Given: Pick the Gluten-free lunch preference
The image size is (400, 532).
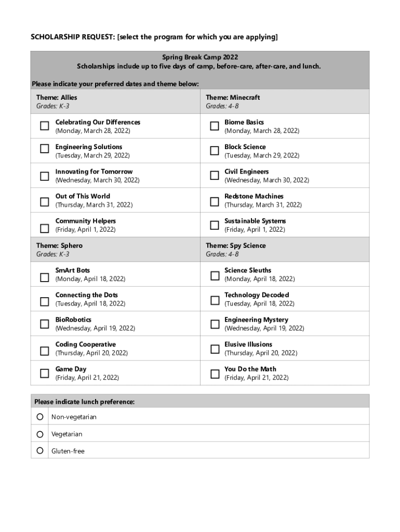Looking at the screenshot, I should pos(40,450).
